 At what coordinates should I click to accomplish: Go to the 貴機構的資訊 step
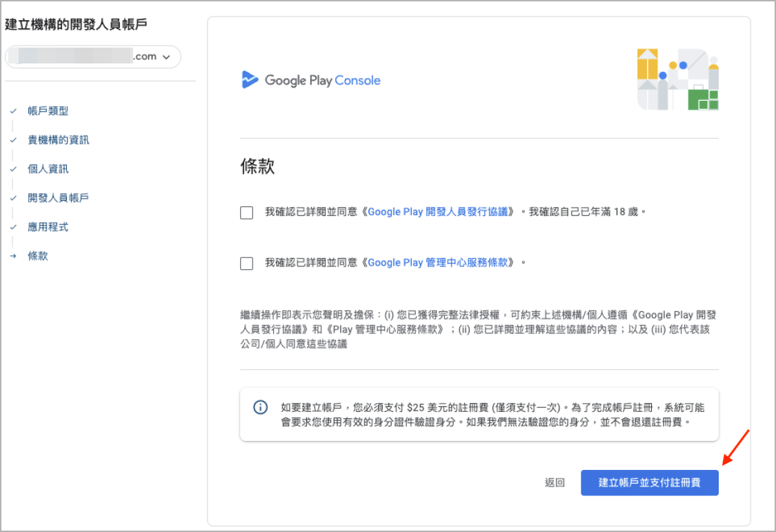[x=59, y=140]
